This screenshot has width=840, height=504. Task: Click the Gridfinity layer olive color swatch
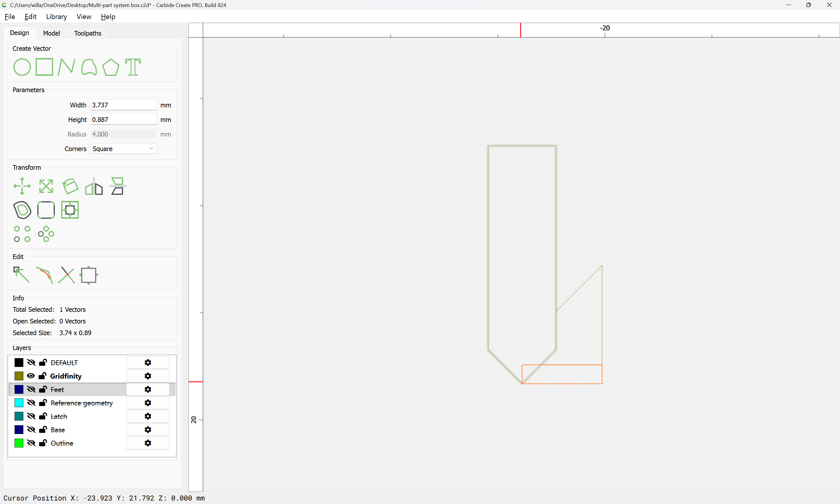pyautogui.click(x=19, y=376)
